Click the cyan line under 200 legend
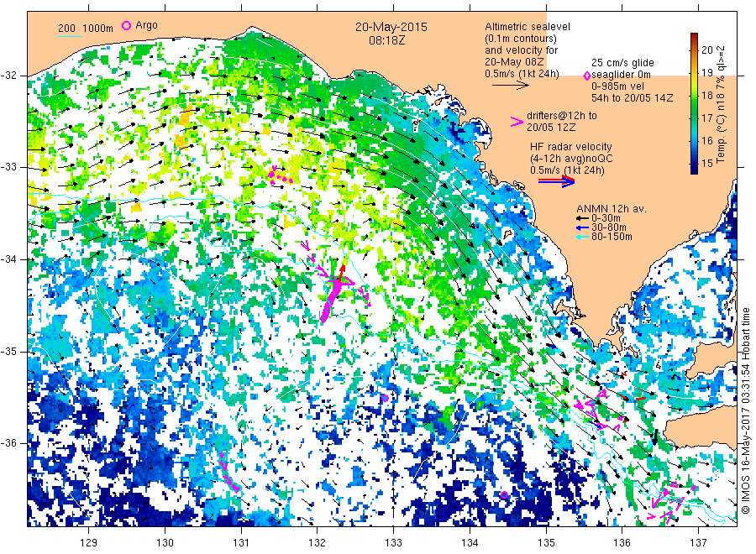 pyautogui.click(x=70, y=36)
